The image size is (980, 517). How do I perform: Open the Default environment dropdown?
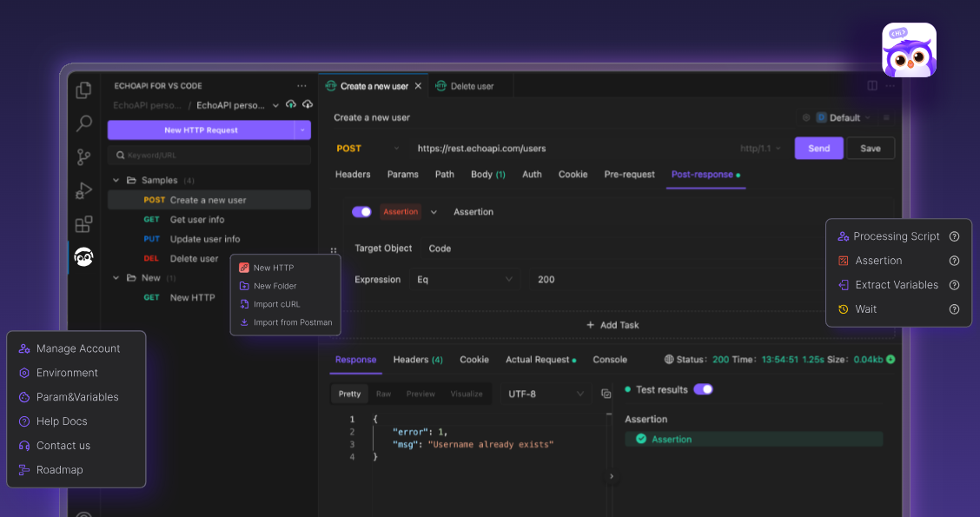[844, 117]
